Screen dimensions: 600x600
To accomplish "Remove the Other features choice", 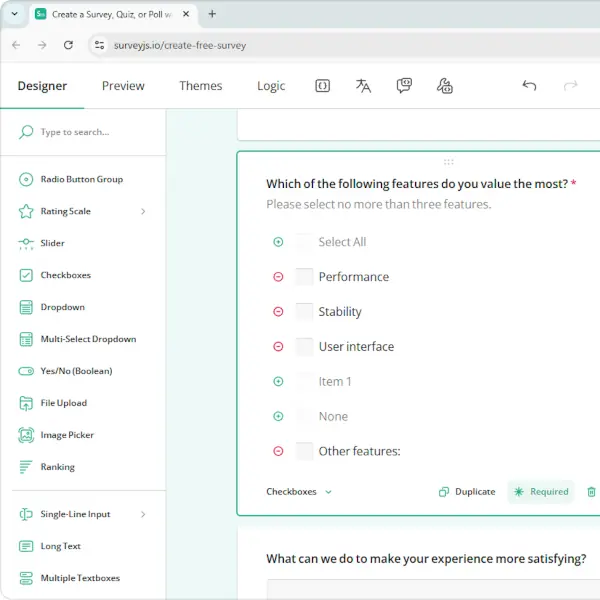I will (x=278, y=451).
